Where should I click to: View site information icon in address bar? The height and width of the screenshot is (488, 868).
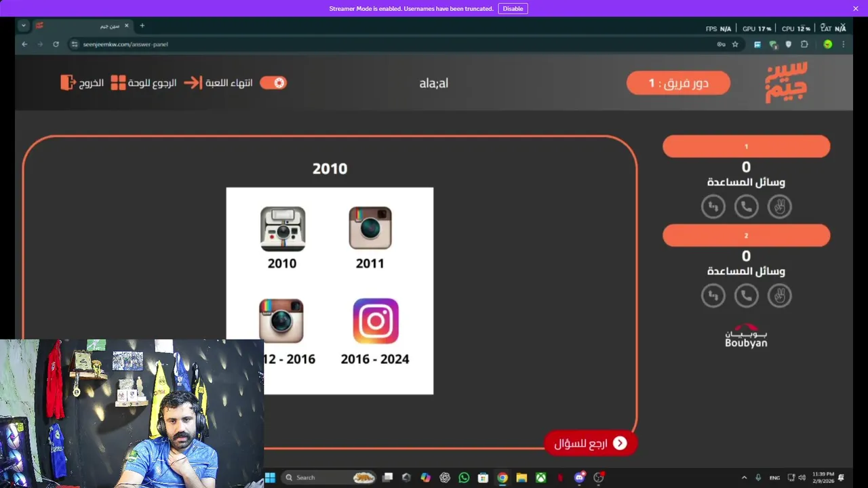click(x=75, y=44)
